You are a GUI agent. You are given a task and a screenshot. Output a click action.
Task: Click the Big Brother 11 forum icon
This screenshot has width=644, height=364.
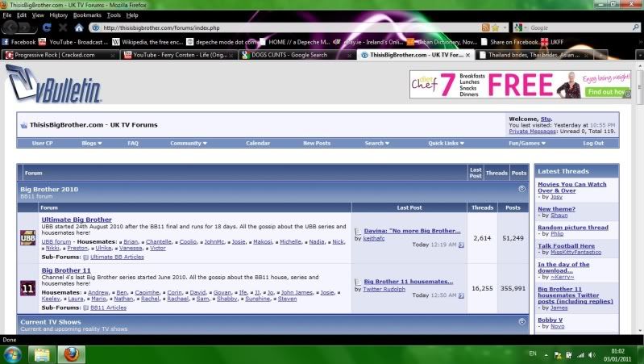click(x=28, y=288)
